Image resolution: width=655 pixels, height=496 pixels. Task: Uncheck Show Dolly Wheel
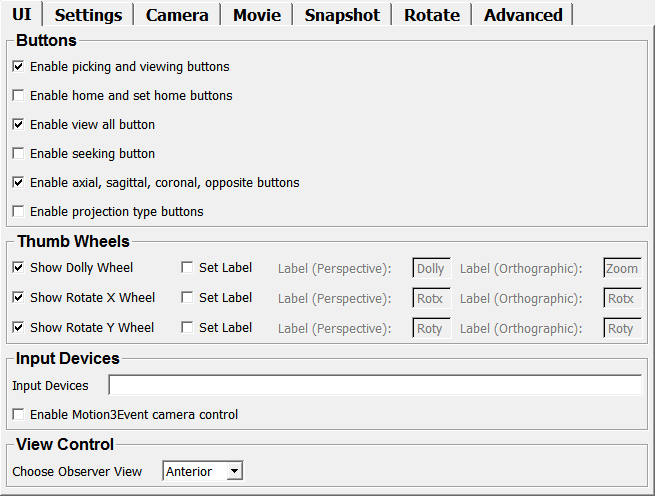point(19,268)
